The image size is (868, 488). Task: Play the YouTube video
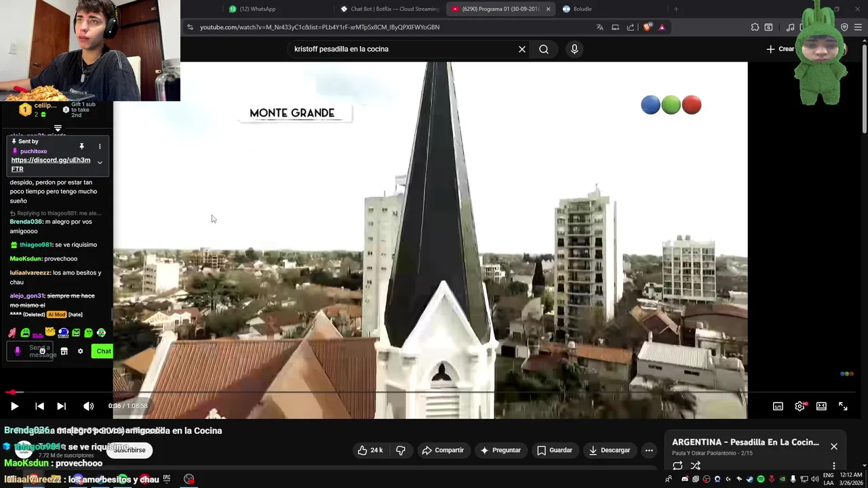coord(14,406)
